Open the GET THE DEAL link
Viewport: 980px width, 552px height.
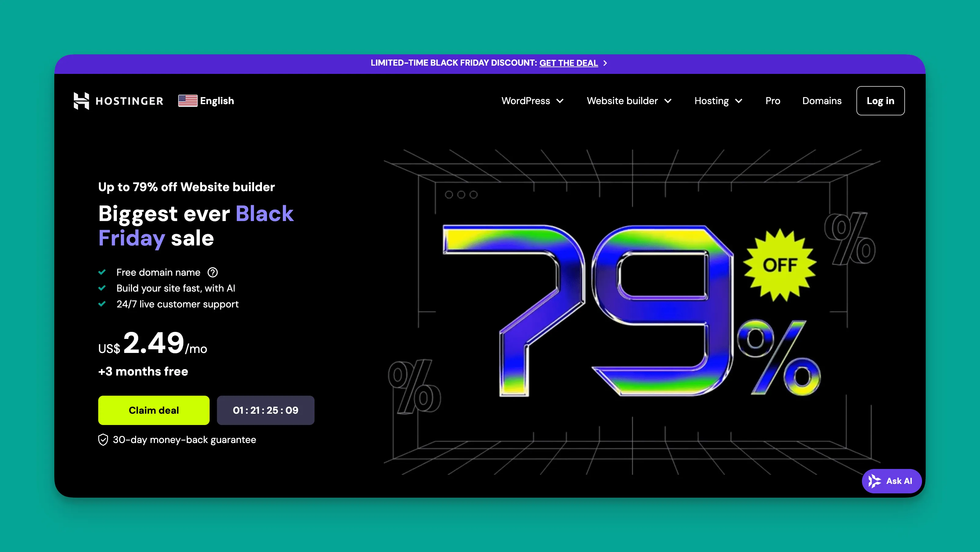click(x=569, y=63)
